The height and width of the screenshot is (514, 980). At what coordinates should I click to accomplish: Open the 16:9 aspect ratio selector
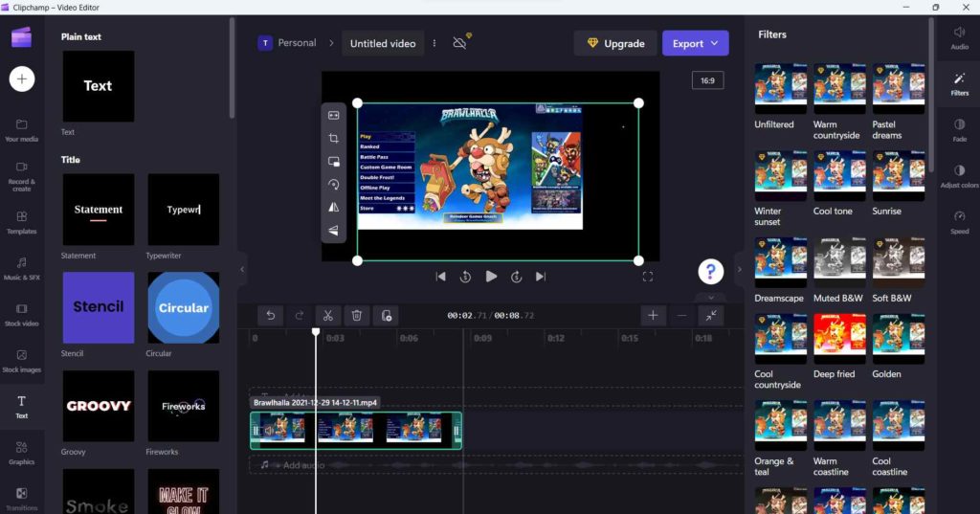[x=707, y=80]
